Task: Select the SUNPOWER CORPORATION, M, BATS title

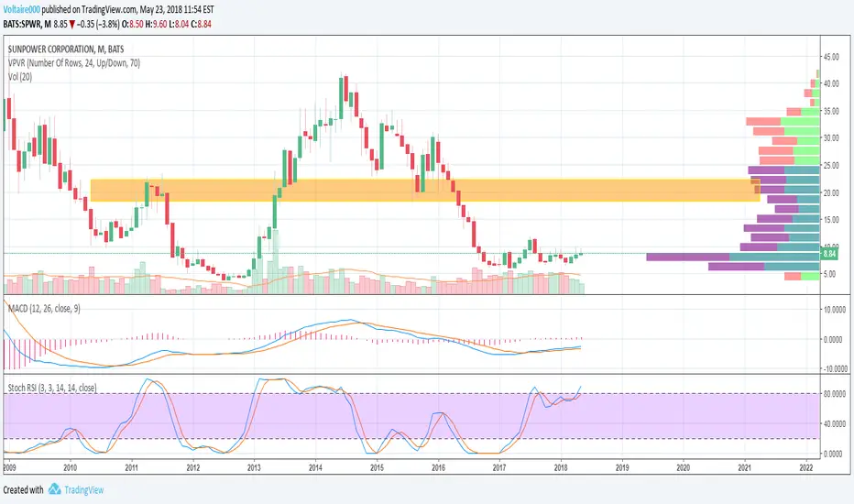Action: point(66,49)
